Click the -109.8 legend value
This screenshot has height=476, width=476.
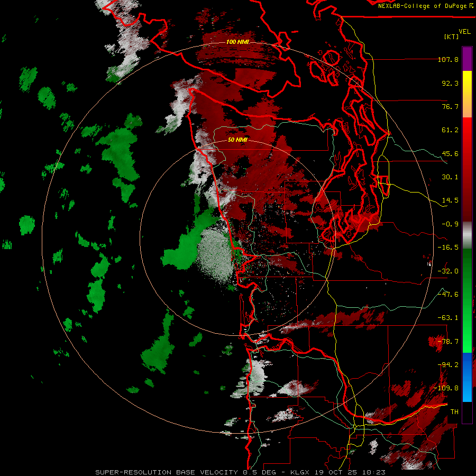pyautogui.click(x=446, y=388)
